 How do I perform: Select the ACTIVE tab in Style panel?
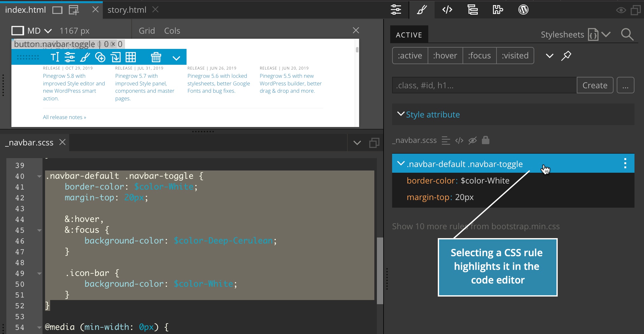point(409,35)
